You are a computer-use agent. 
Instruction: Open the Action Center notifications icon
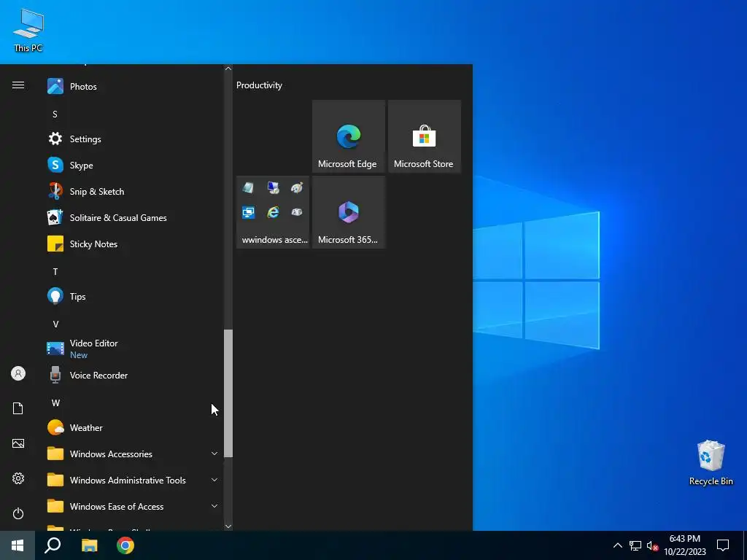[x=723, y=545]
